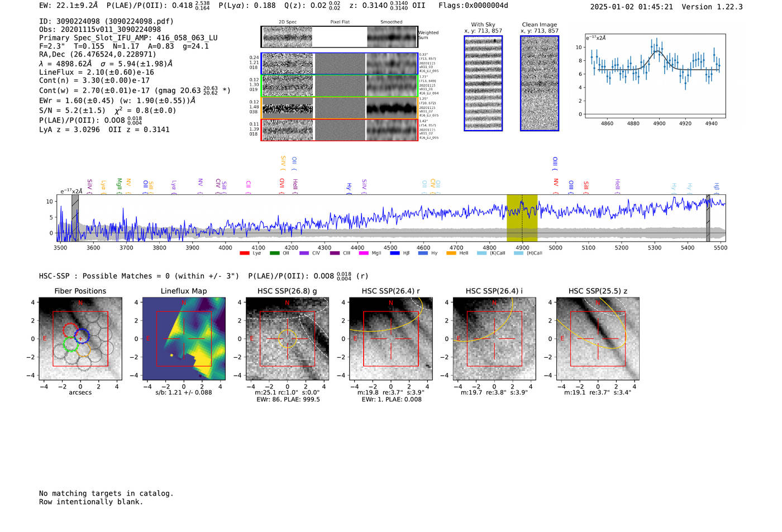
Task: Click the yellow highlighted band at 4900 Å
Action: pos(522,218)
